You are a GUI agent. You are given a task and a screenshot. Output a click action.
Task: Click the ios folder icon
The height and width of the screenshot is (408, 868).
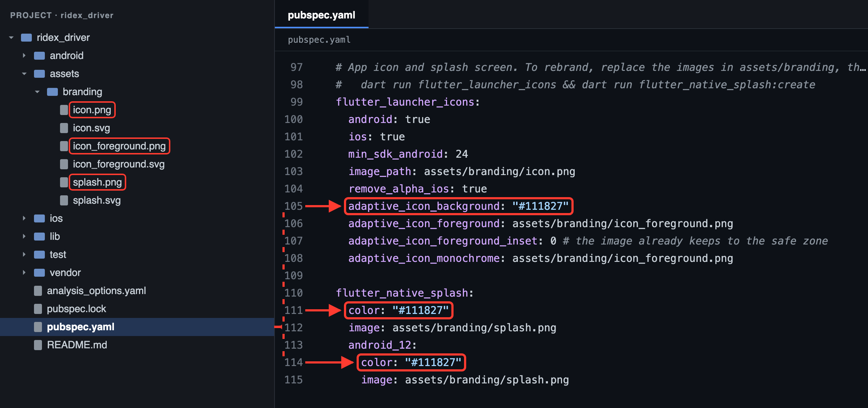[39, 218]
